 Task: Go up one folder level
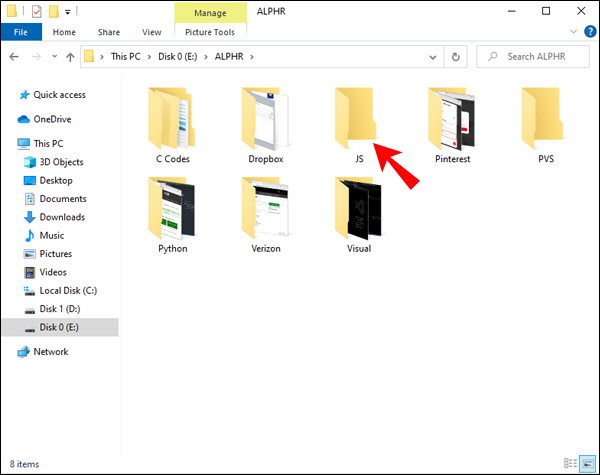[70, 57]
